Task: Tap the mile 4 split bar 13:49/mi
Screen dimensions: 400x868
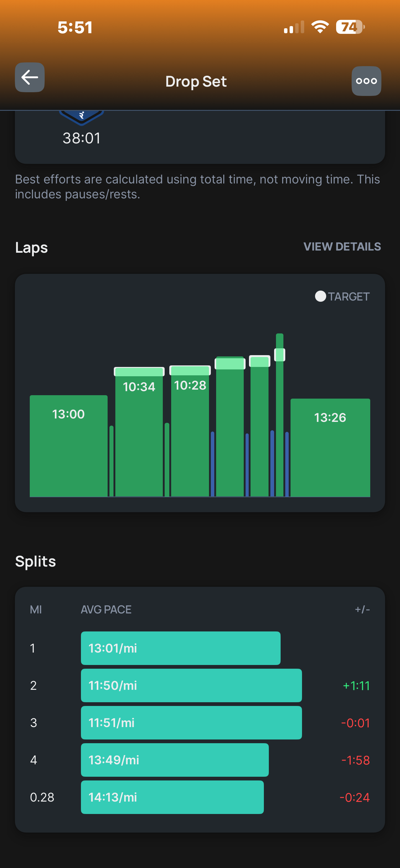Action: [175, 760]
